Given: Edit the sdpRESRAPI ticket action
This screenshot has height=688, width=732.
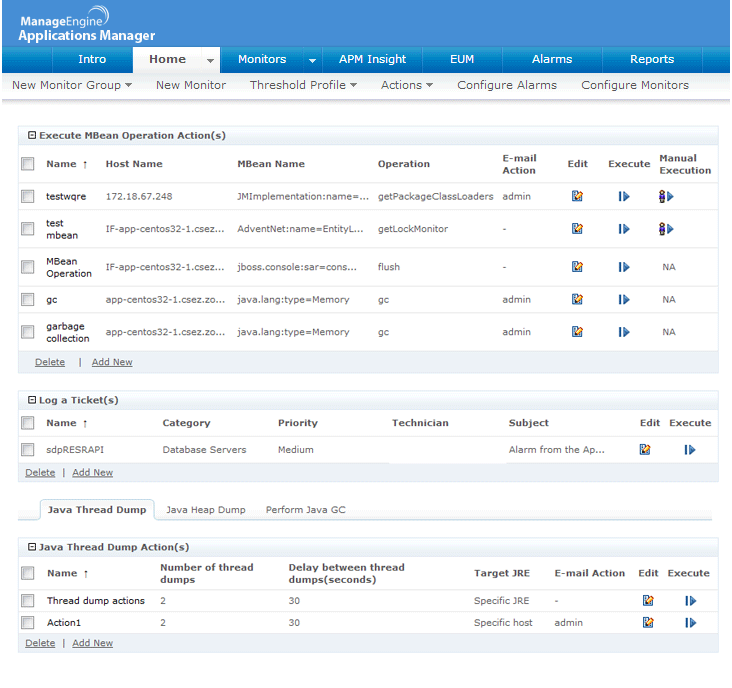Looking at the screenshot, I should [x=645, y=450].
